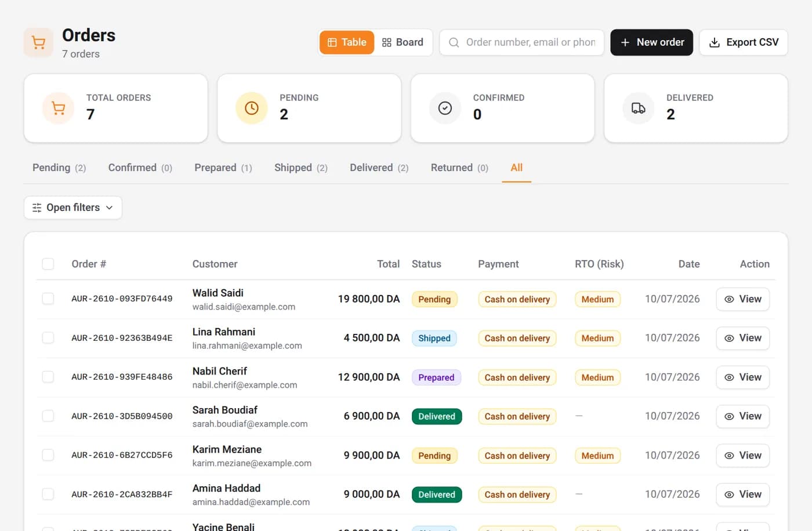Click eye icon in Walid Saidi row
The height and width of the screenshot is (531, 812).
[x=729, y=299]
